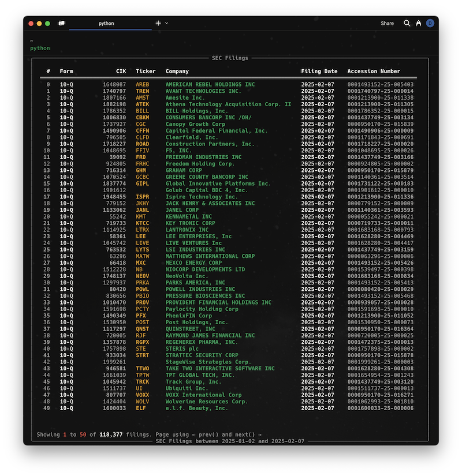Viewport: 462px width, 476px height.
Task: Click the Accession Number column header
Action: [374, 71]
